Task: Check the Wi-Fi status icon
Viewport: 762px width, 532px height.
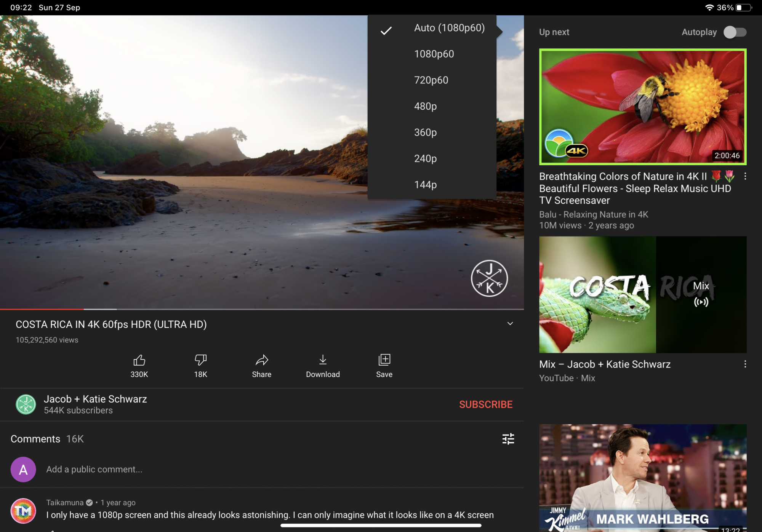Action: (709, 8)
